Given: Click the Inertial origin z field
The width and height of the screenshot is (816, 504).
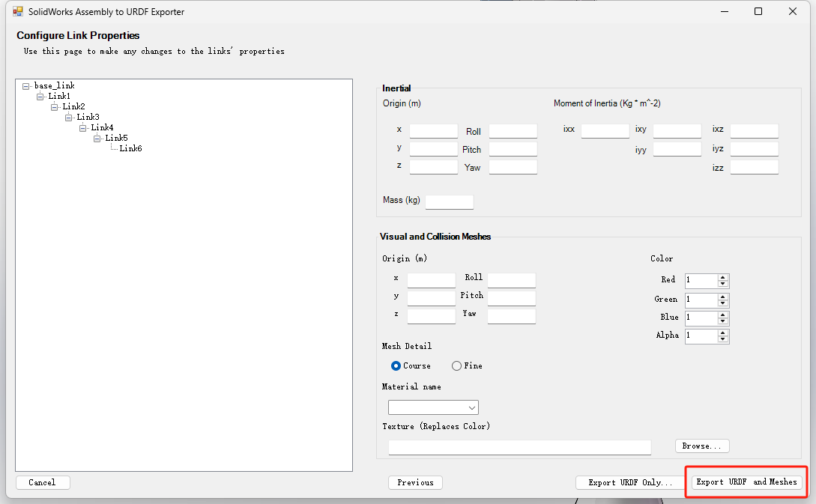Looking at the screenshot, I should click(434, 167).
